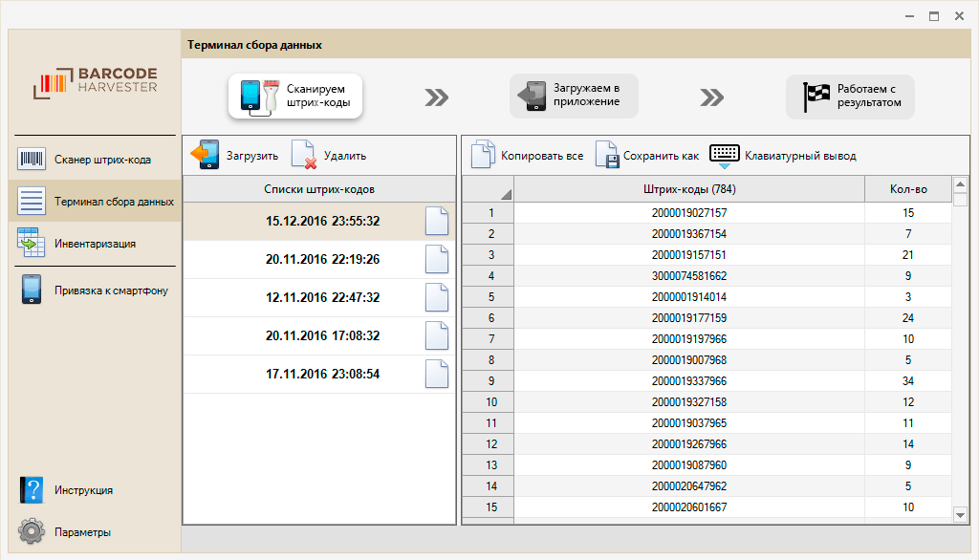979x560 pixels.
Task: Select row header number 12
Action: [x=488, y=444]
